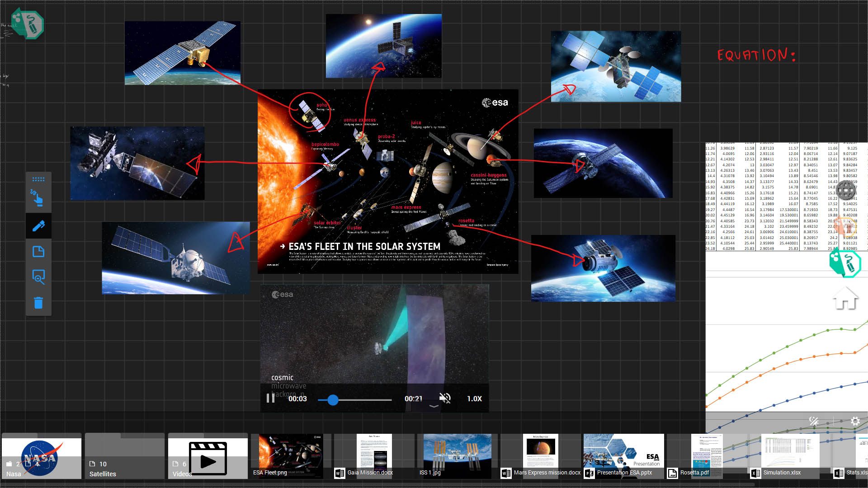Screen dimensions: 868x488
Task: Select the middle-left satellite image
Action: click(137, 163)
